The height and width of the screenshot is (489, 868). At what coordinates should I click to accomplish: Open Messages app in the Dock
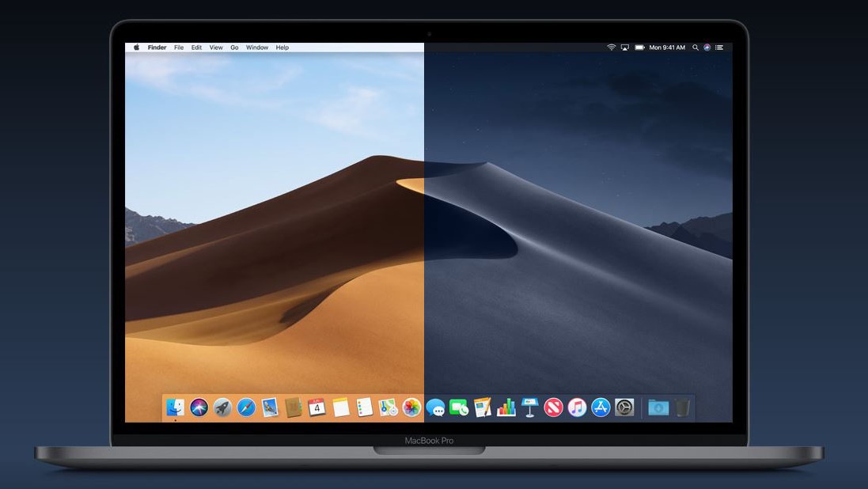(435, 407)
